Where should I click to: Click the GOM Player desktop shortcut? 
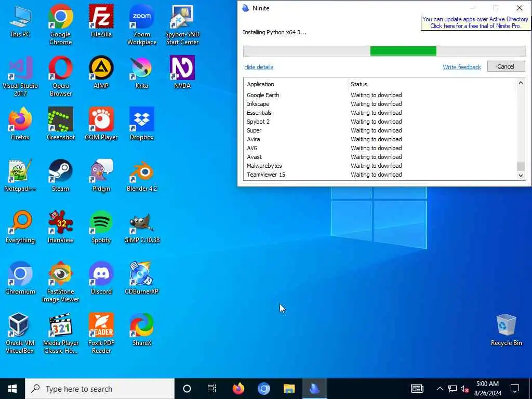pyautogui.click(x=101, y=124)
